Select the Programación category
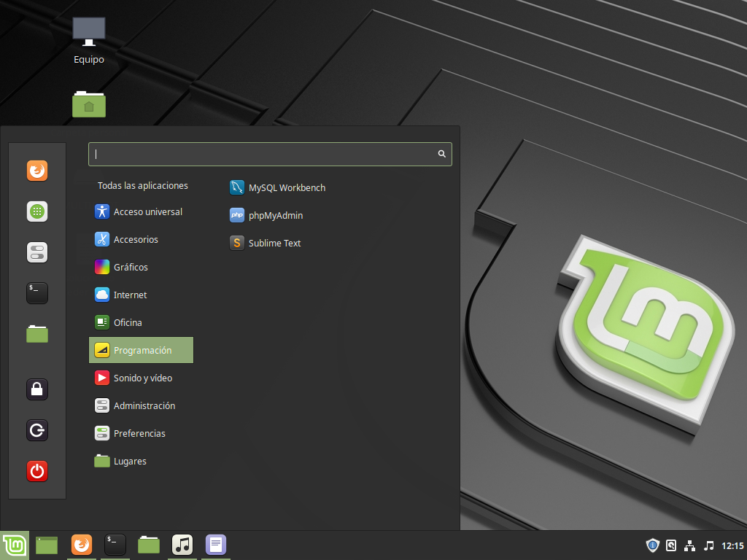747x560 pixels. (141, 350)
